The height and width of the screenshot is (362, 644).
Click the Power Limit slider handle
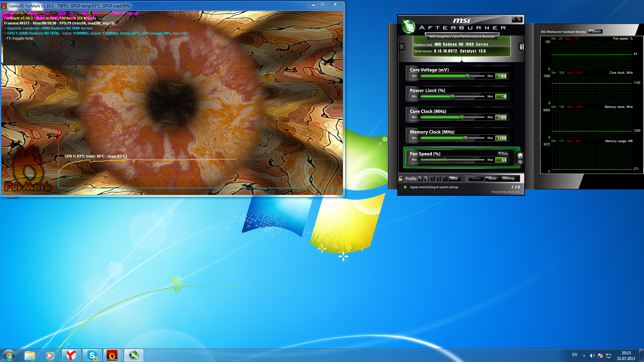click(452, 97)
